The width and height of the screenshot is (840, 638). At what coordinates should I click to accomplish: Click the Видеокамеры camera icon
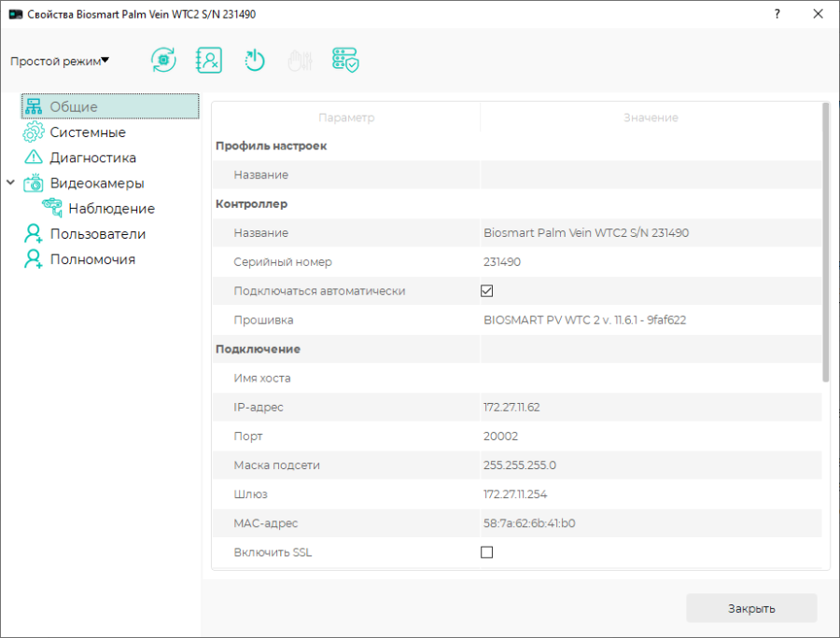coord(34,183)
